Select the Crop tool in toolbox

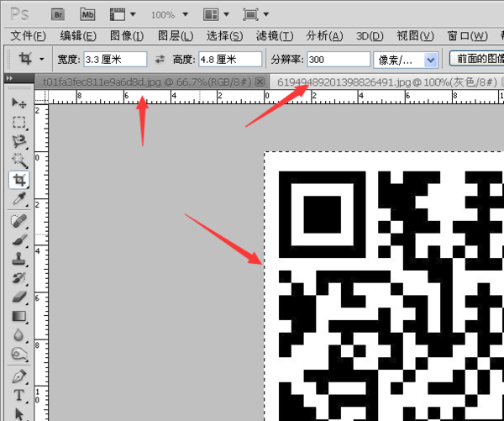coord(19,180)
